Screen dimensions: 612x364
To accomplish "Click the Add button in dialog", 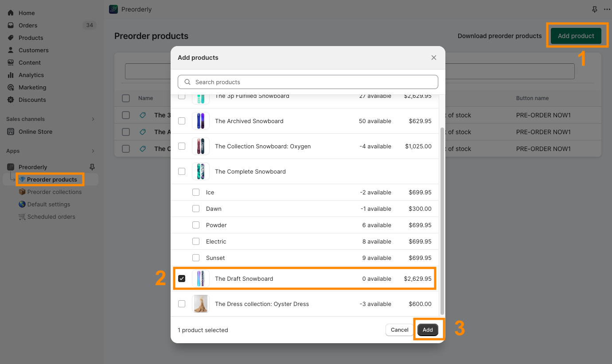I will click(x=428, y=330).
